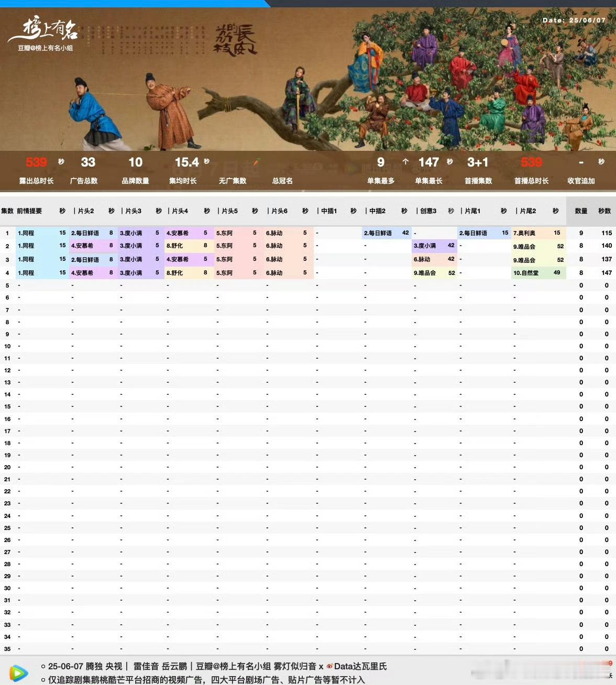616x685 pixels.
Task: Open the Data达瓦里氏 Weibo credit
Action: pyautogui.click(x=360, y=667)
